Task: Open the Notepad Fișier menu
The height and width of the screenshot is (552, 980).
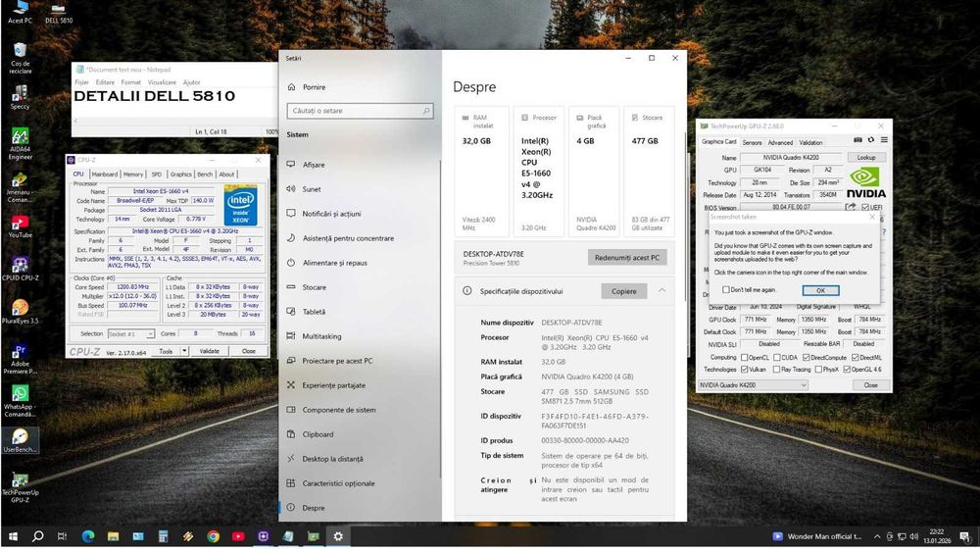Action: 82,82
